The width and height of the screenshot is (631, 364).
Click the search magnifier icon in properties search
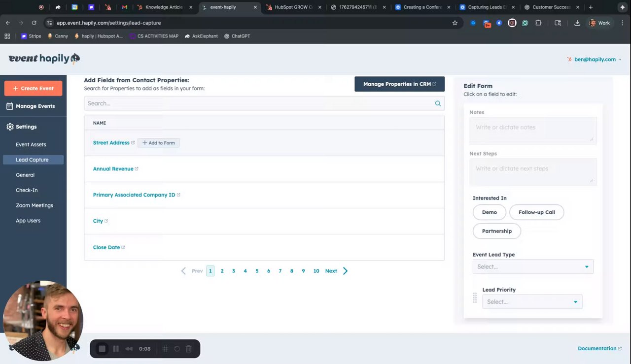[438, 103]
